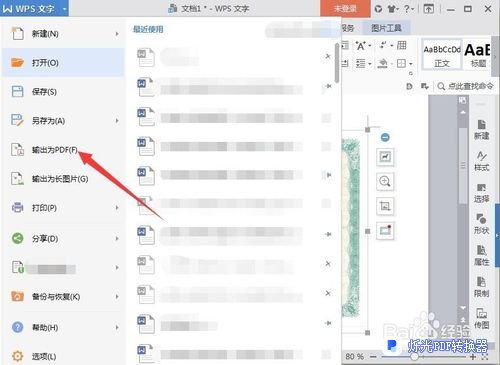Expand the 打印(P) submenu arrow
The height and width of the screenshot is (365, 500).
(117, 208)
